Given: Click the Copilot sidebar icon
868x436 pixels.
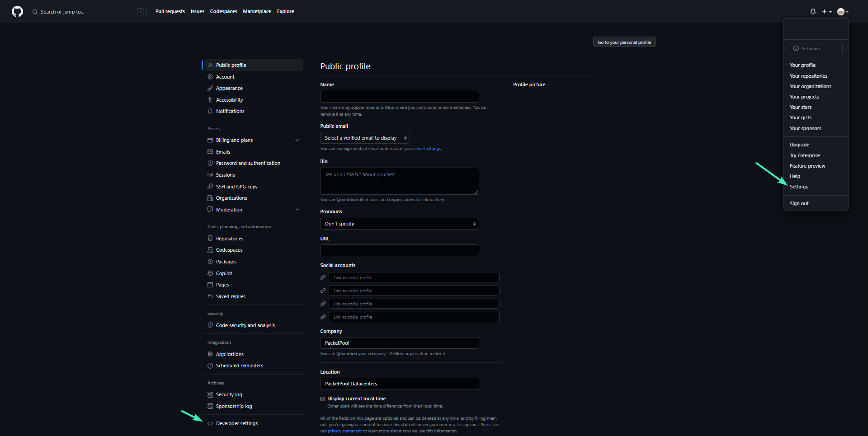Looking at the screenshot, I should (x=210, y=273).
